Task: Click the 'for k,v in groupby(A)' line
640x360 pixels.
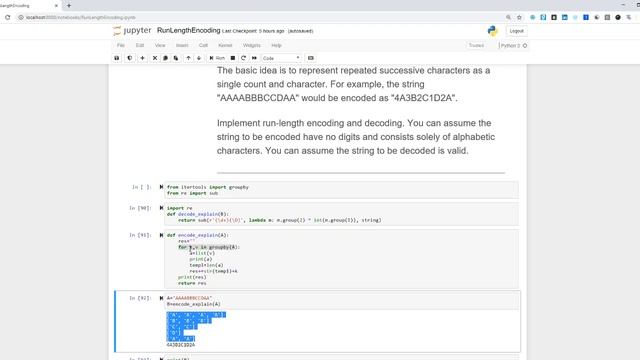Action: (209, 247)
